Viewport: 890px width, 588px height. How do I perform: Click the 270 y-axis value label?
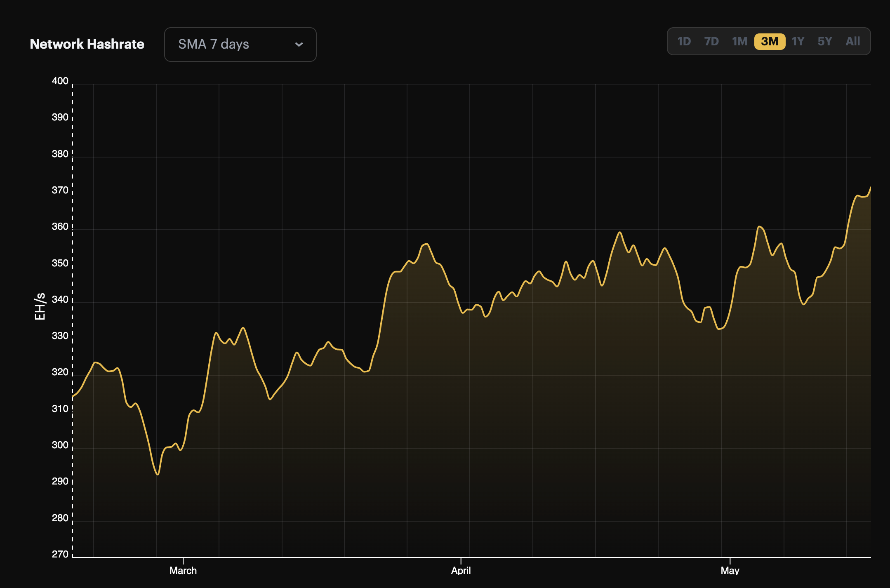click(60, 554)
